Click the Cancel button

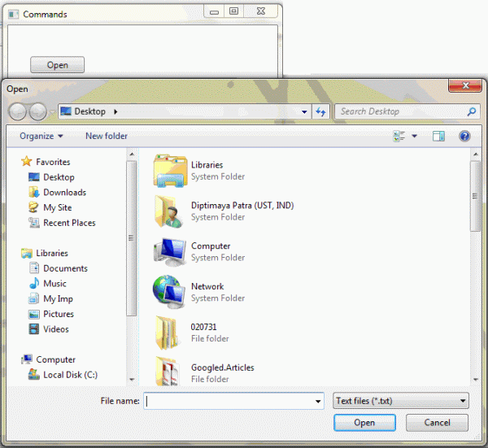tap(437, 423)
